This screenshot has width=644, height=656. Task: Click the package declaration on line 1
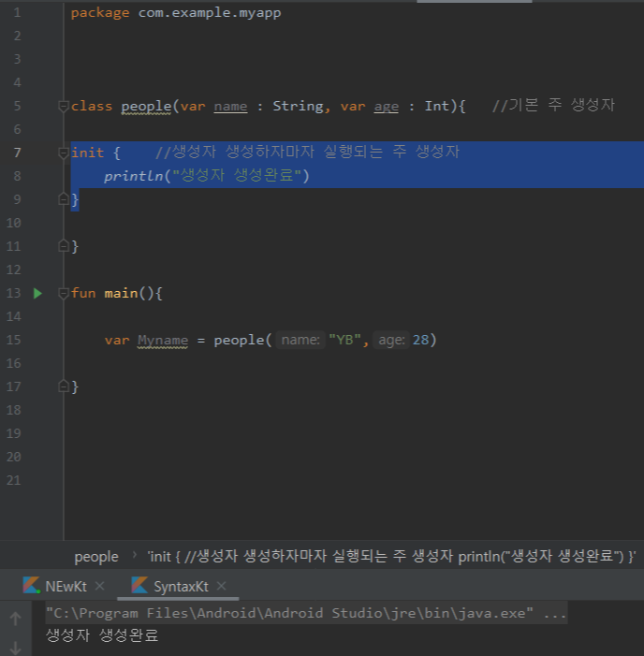coord(176,13)
